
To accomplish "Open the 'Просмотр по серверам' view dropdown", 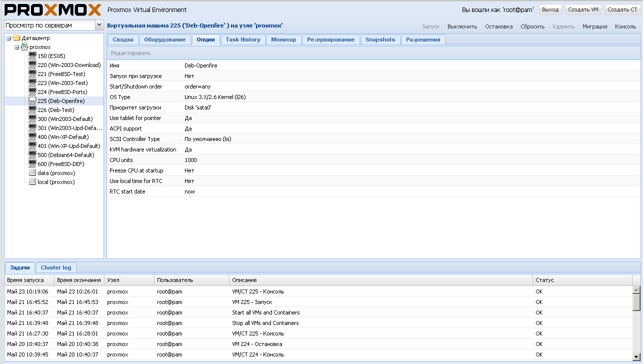I will click(98, 25).
